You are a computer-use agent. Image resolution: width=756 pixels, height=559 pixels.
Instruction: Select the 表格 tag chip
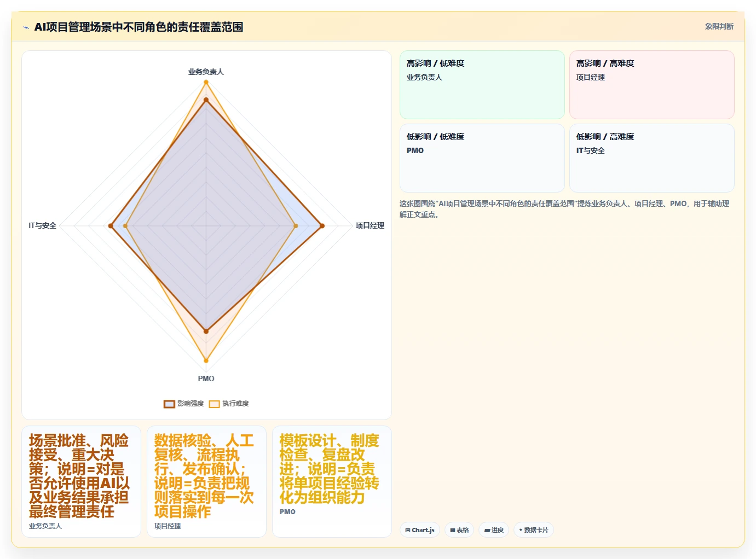point(459,530)
